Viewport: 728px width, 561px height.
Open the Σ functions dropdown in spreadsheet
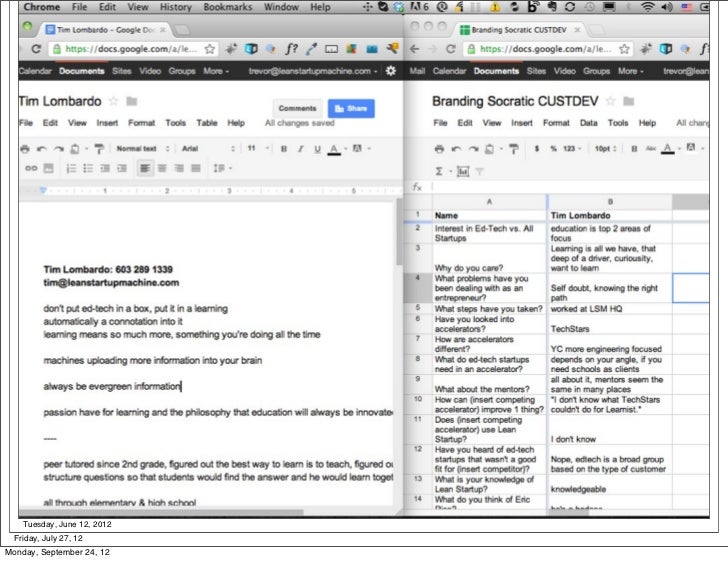click(x=443, y=171)
